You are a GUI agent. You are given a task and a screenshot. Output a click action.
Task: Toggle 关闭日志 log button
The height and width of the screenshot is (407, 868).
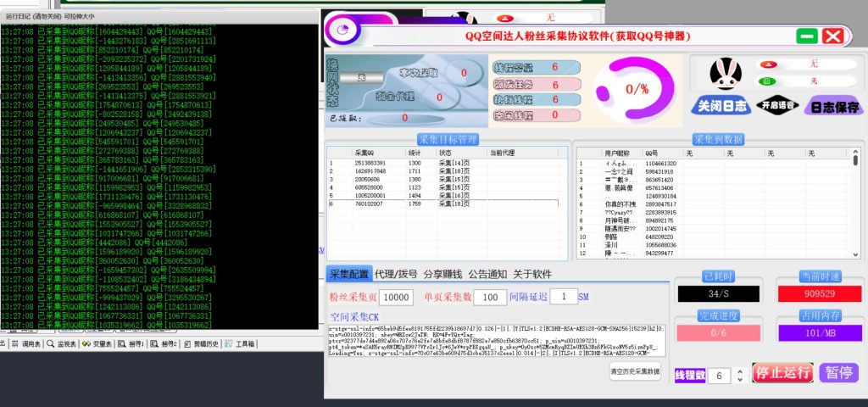[x=721, y=106]
